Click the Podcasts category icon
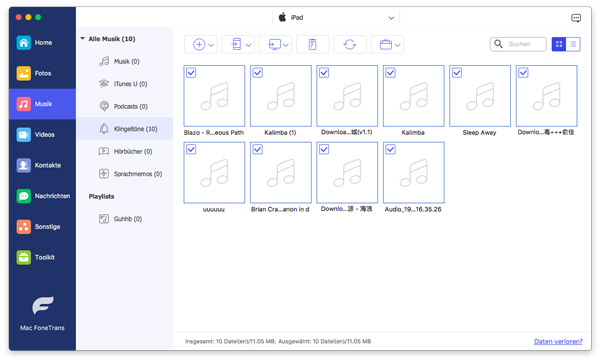This screenshot has height=361, width=600. pos(104,106)
